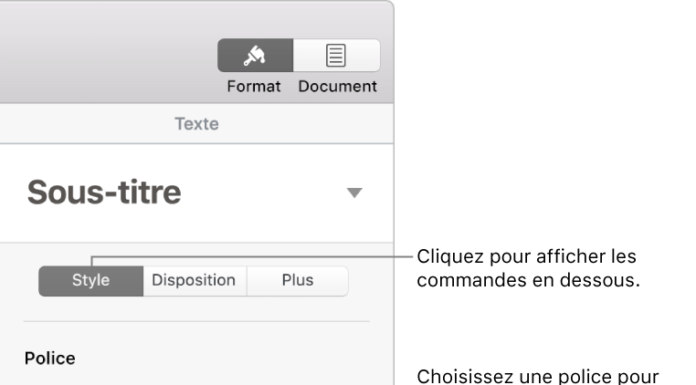Open the Document sidebar with the page icon
The width and height of the screenshot is (696, 385).
336,56
